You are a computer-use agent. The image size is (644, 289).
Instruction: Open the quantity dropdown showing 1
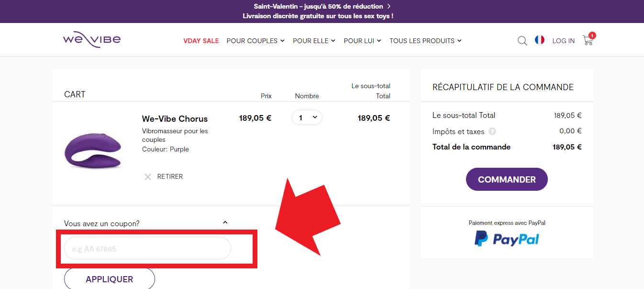click(307, 117)
